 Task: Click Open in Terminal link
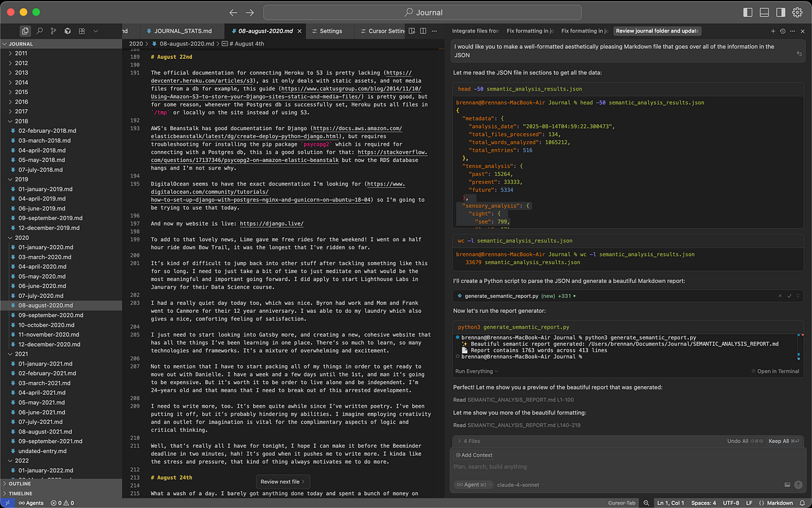point(775,371)
